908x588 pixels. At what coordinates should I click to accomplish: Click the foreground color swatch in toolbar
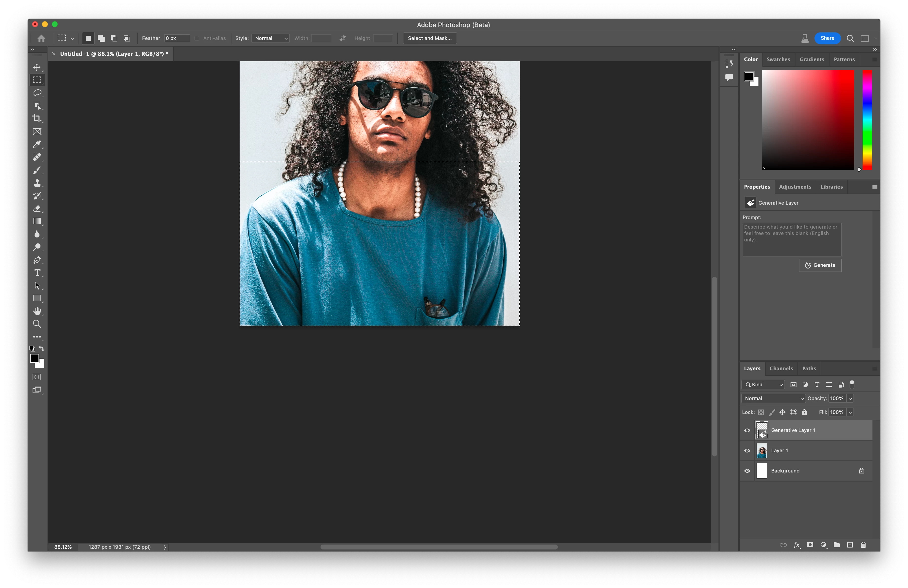pyautogui.click(x=34, y=359)
